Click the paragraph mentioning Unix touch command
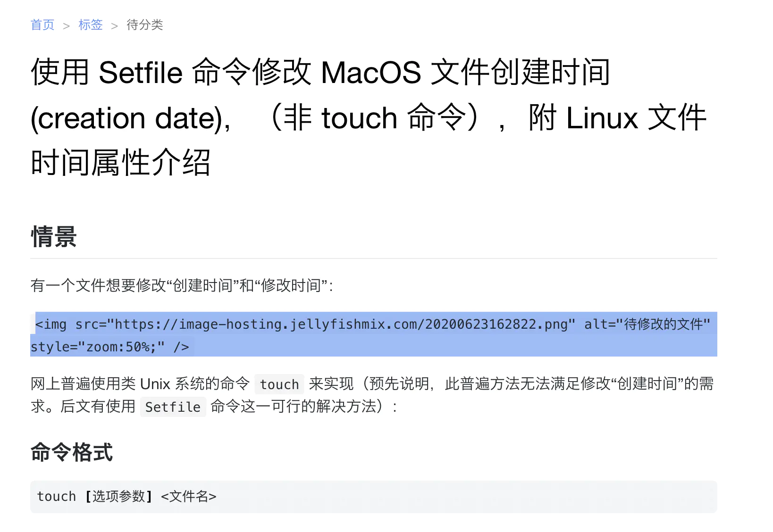 373,395
